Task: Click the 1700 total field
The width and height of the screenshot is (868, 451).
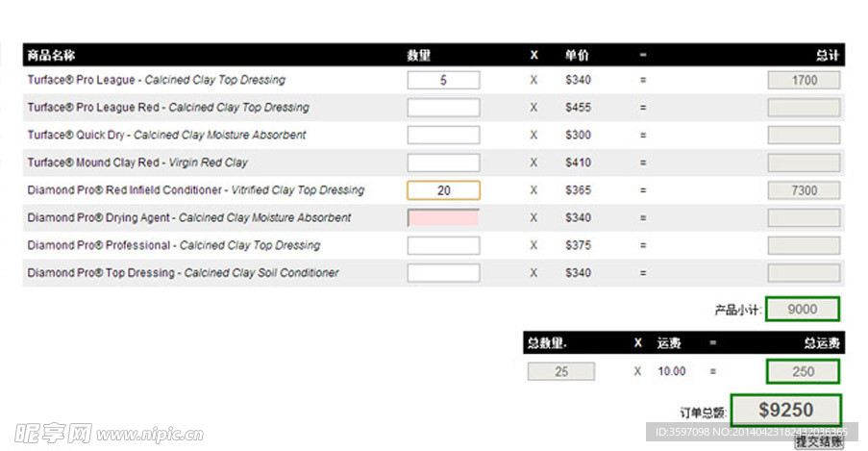Action: point(804,80)
